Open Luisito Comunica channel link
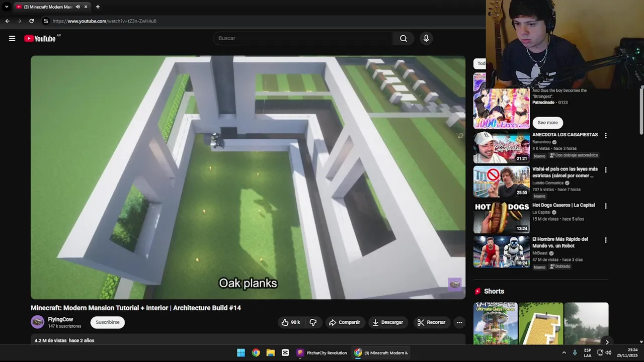 [x=548, y=183]
